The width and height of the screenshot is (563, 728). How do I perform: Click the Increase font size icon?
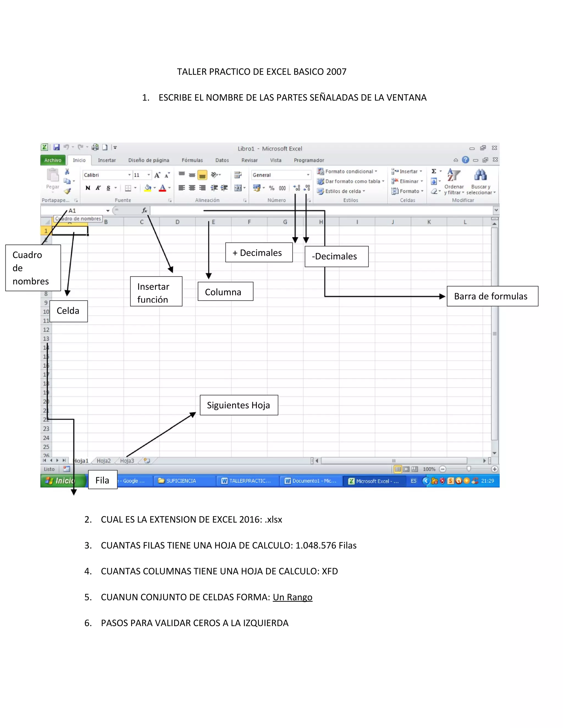pyautogui.click(x=157, y=175)
